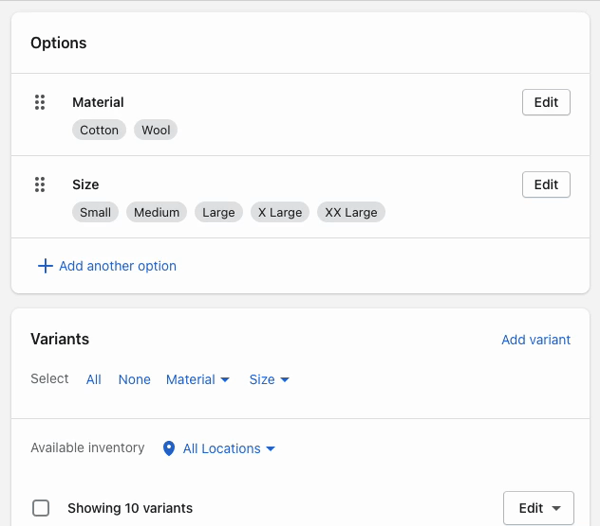600x526 pixels.
Task: Edit the Material option
Action: (x=546, y=102)
